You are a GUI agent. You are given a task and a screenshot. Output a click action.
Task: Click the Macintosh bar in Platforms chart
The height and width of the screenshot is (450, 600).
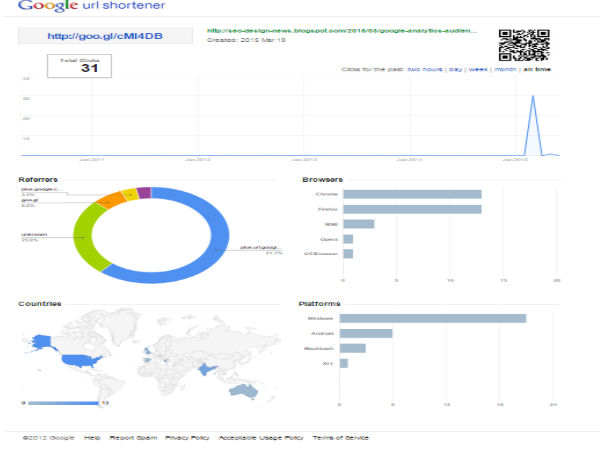pyautogui.click(x=352, y=348)
